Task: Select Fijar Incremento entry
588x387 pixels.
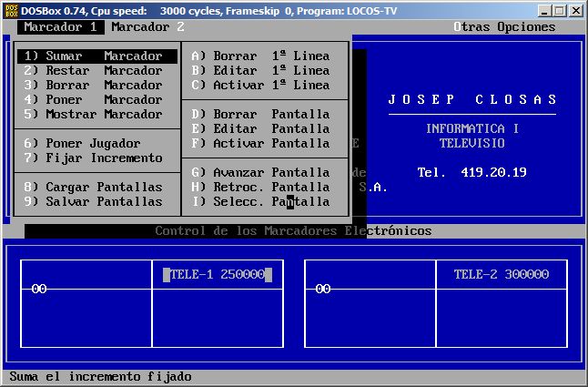Action: tap(93, 158)
